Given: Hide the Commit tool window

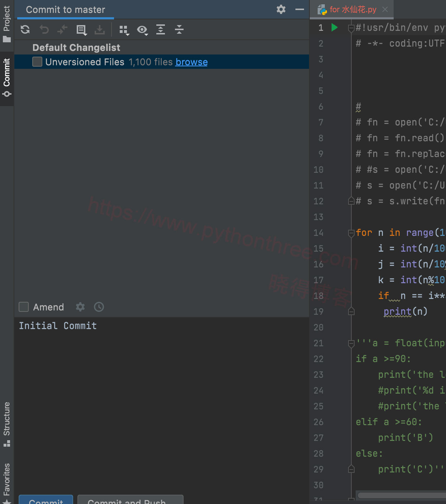Looking at the screenshot, I should click(x=300, y=9).
